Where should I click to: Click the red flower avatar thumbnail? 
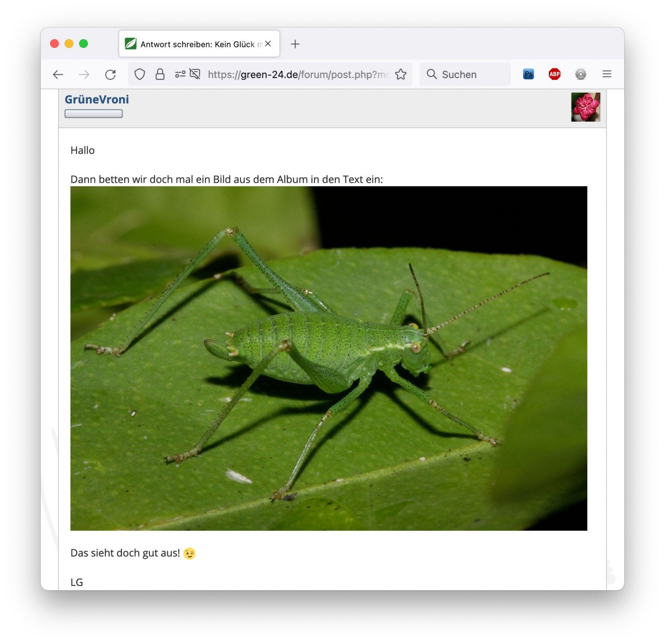tap(585, 107)
